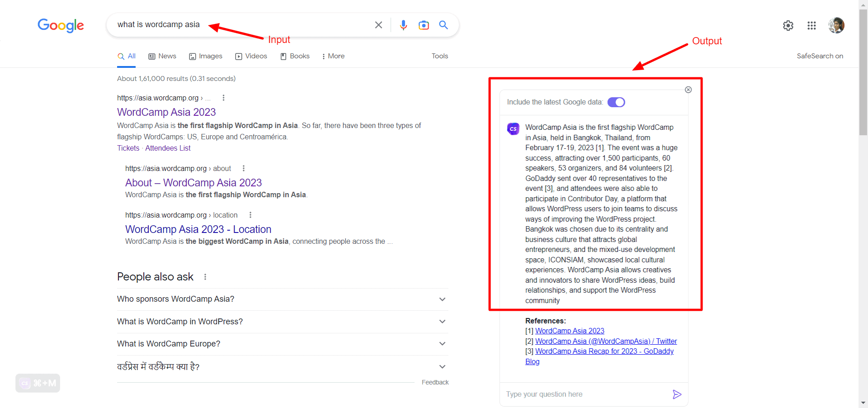Open reference 1 WordCamp Asia 2023

(x=570, y=331)
